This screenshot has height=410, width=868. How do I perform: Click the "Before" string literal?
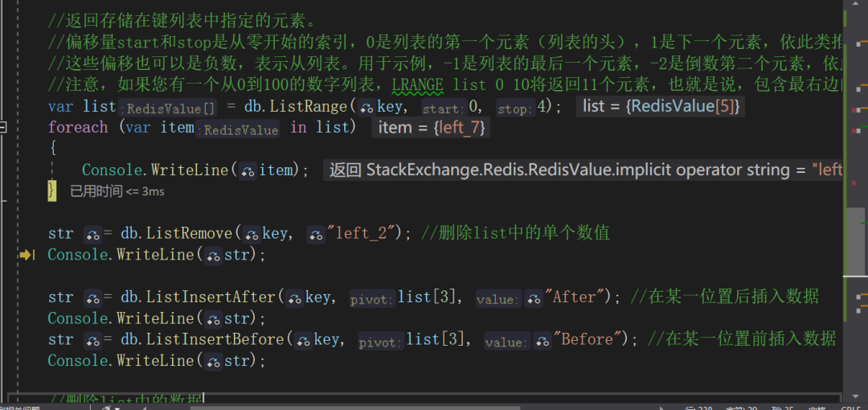point(586,339)
